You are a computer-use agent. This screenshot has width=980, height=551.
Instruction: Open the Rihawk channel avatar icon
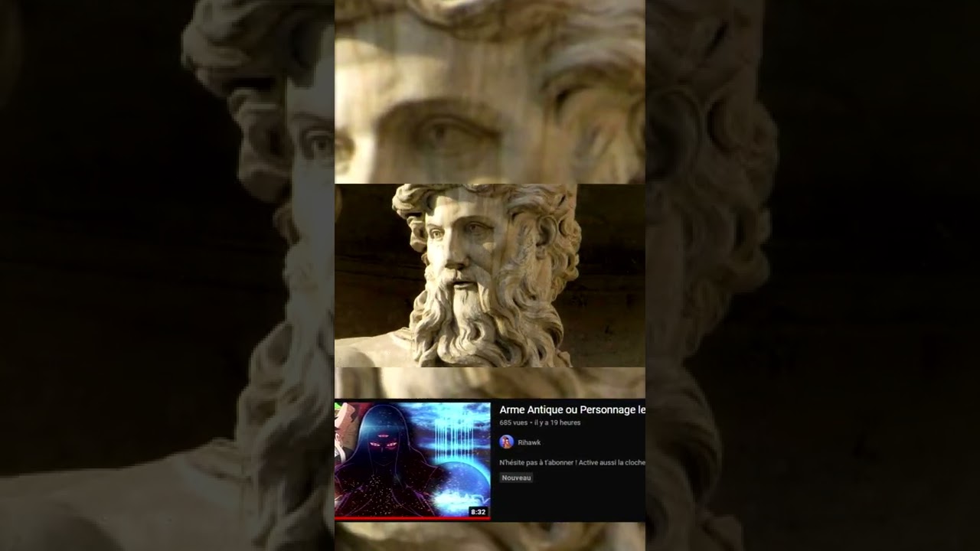(506, 442)
